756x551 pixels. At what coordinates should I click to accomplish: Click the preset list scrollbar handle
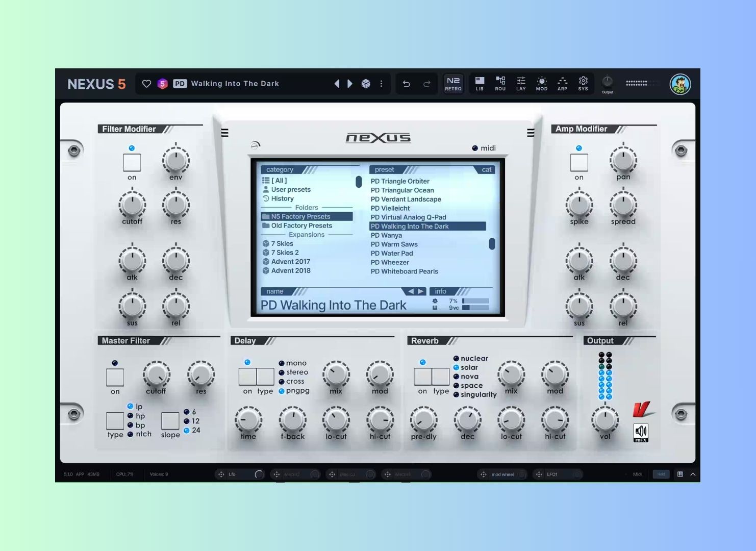(492, 244)
